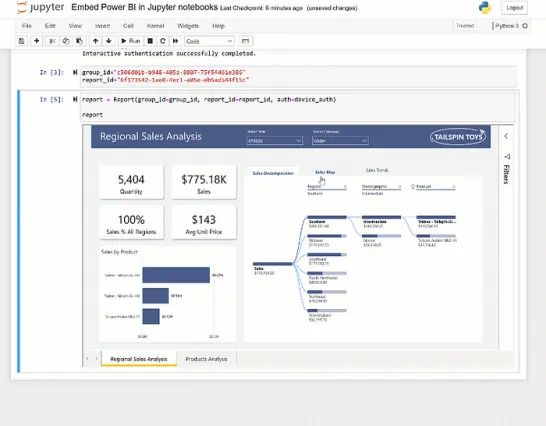This screenshot has width=546, height=426.
Task: Click the Jupyter logo
Action: click(x=40, y=8)
